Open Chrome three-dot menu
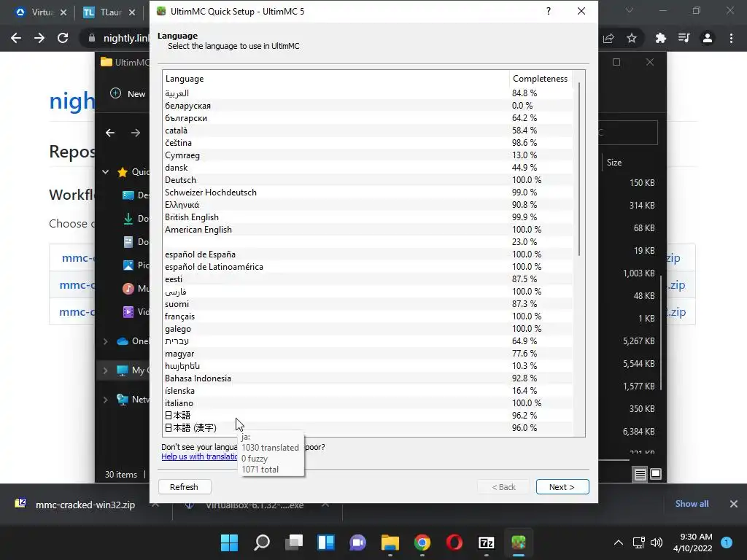 731,38
